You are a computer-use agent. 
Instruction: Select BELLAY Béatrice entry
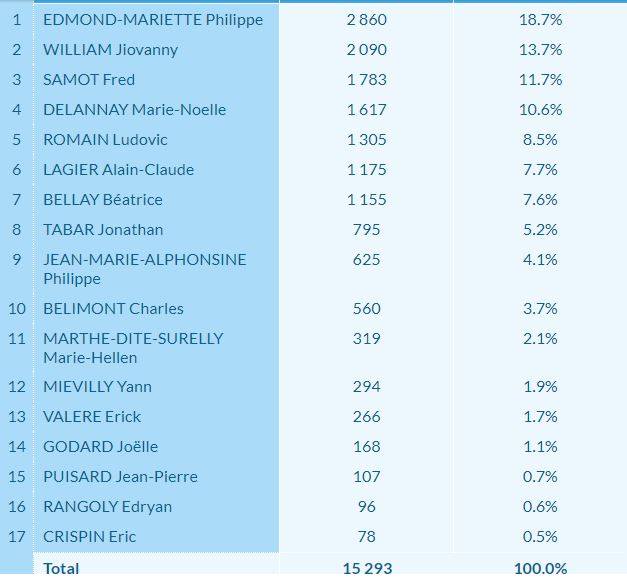coord(103,200)
